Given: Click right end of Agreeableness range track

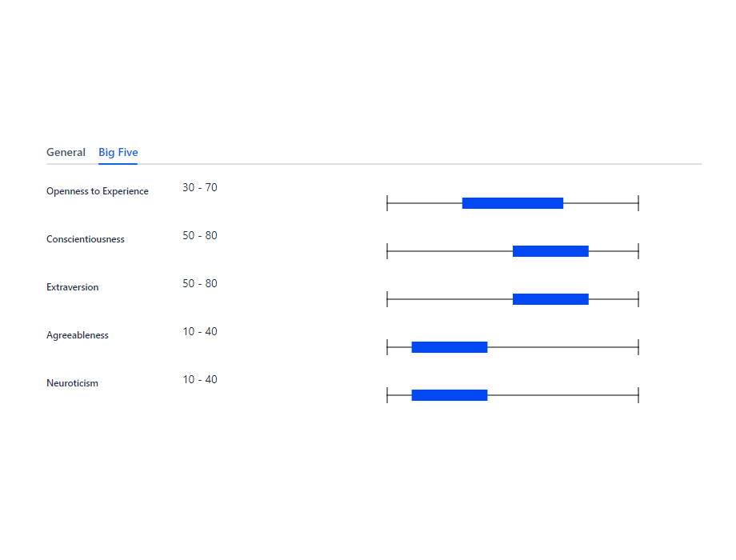Looking at the screenshot, I should pyautogui.click(x=638, y=347).
